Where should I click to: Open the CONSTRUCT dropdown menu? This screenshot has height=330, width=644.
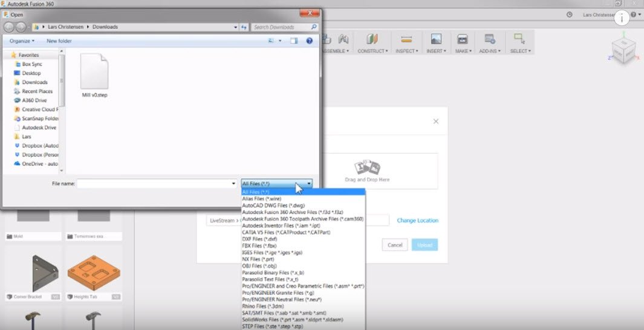coord(372,51)
